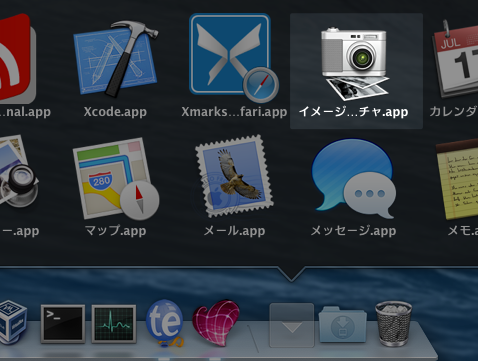
Task: Open the Preview loupe app icon
Action: click(18, 172)
